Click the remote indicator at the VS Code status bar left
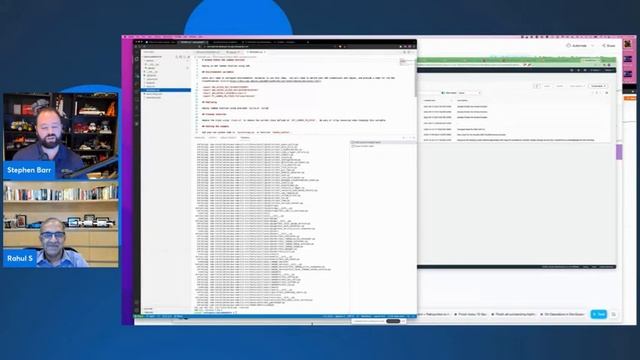The width and height of the screenshot is (640, 360). (139, 316)
